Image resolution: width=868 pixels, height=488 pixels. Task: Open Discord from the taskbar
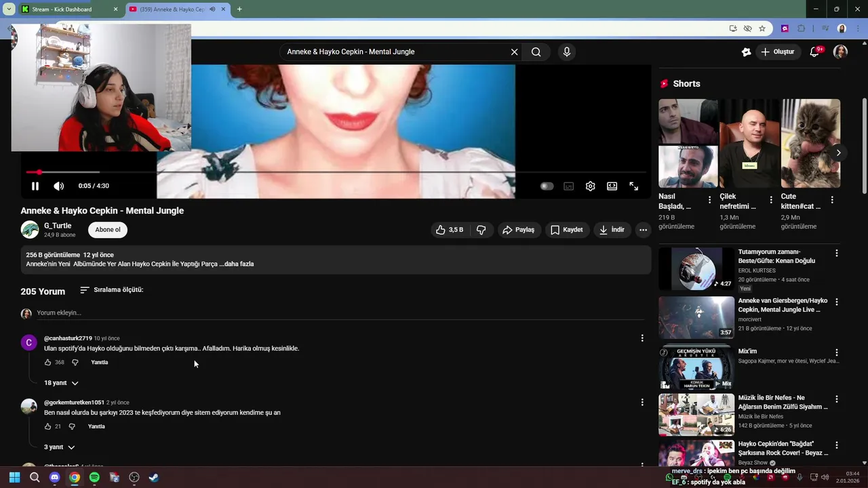(x=55, y=477)
